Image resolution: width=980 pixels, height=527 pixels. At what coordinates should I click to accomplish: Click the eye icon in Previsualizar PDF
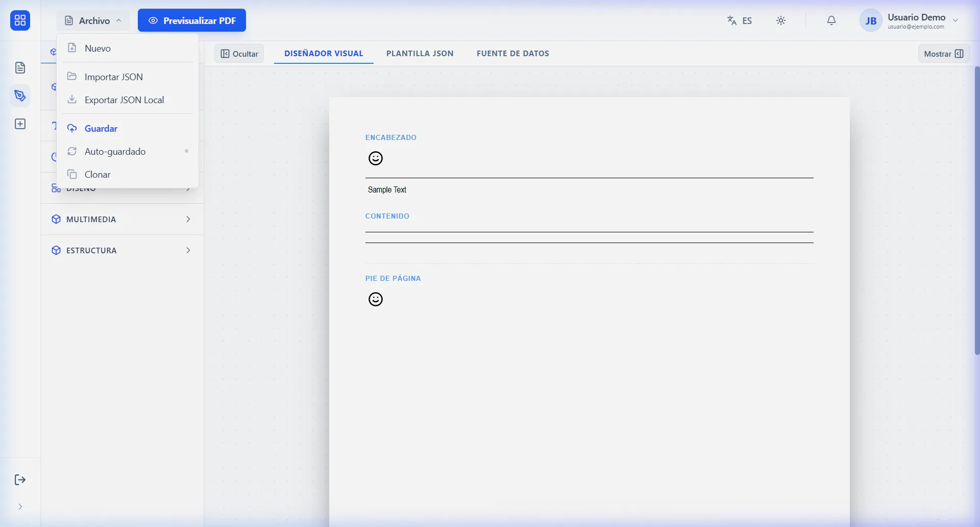pos(153,20)
